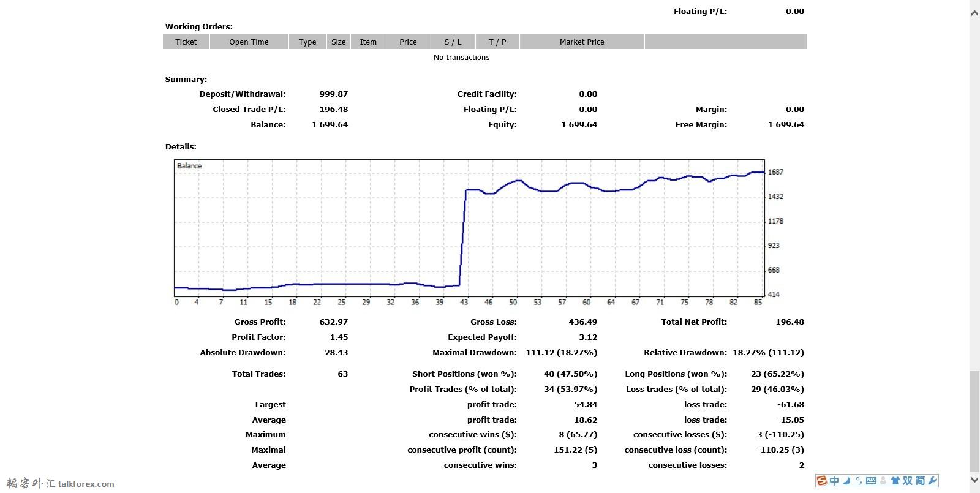Click the average loss trade value -15.05
This screenshot has height=493, width=980.
click(x=791, y=420)
